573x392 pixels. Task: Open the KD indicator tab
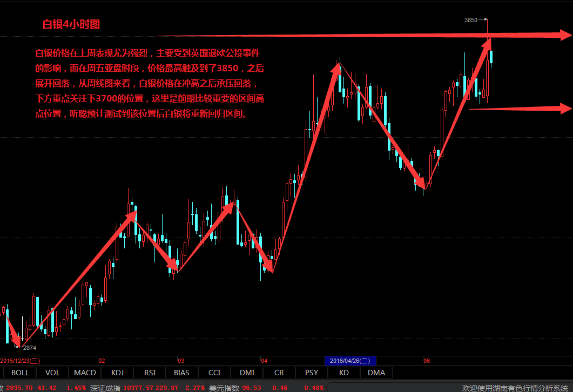(344, 373)
